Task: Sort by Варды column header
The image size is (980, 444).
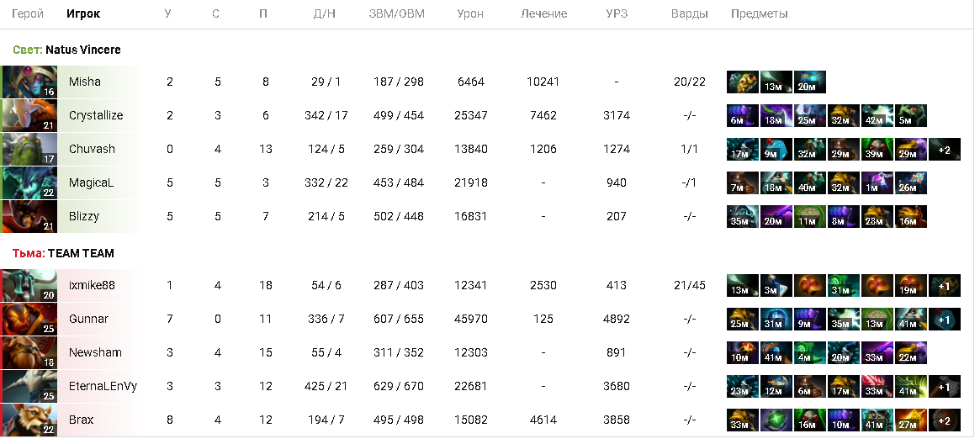Action: pyautogui.click(x=690, y=13)
